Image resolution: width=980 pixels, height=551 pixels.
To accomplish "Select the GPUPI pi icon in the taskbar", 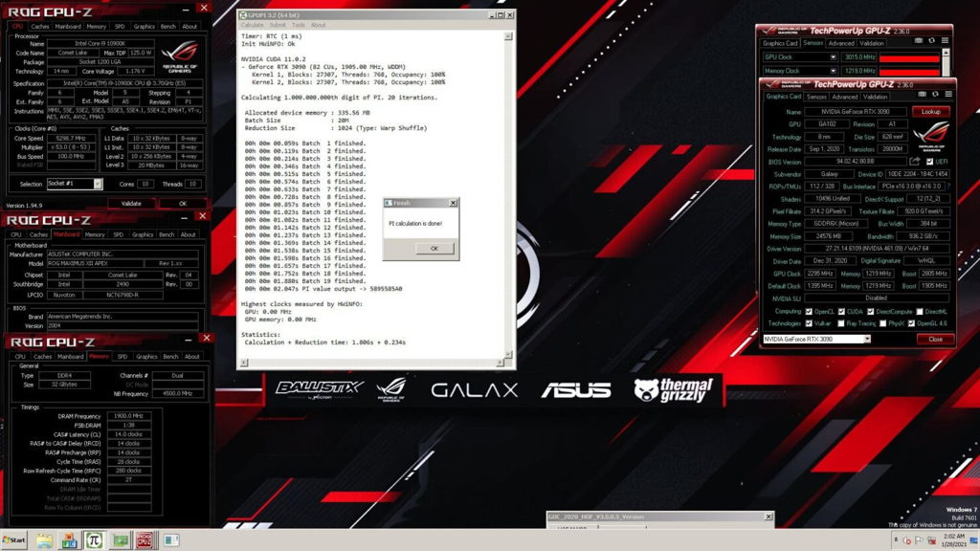I will click(x=95, y=540).
